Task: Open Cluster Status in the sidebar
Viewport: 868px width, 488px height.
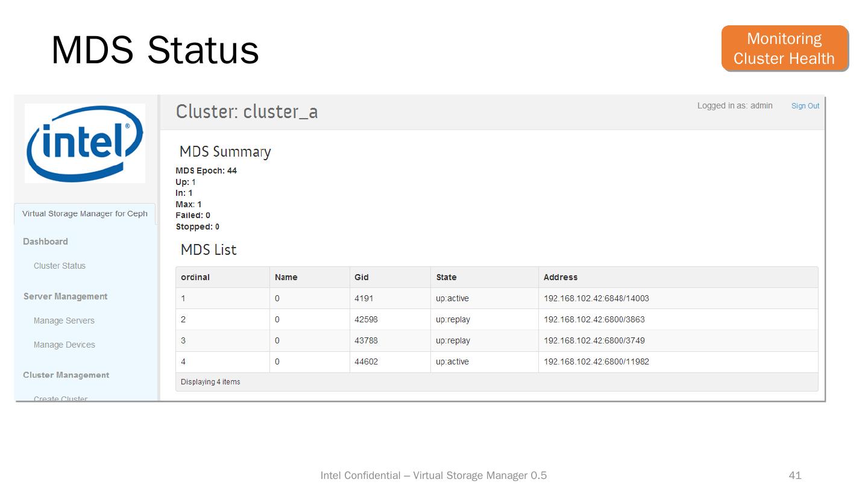Action: pyautogui.click(x=60, y=266)
